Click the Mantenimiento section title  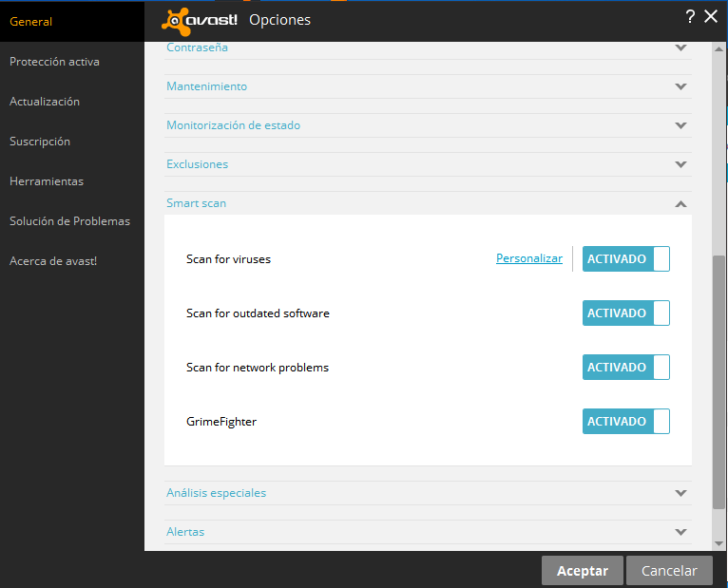(x=206, y=86)
